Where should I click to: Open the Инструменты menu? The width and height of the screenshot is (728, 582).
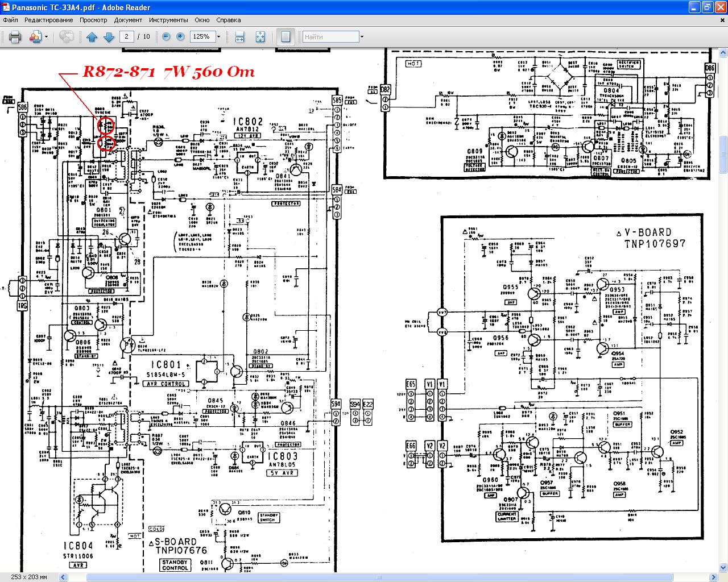click(x=168, y=20)
